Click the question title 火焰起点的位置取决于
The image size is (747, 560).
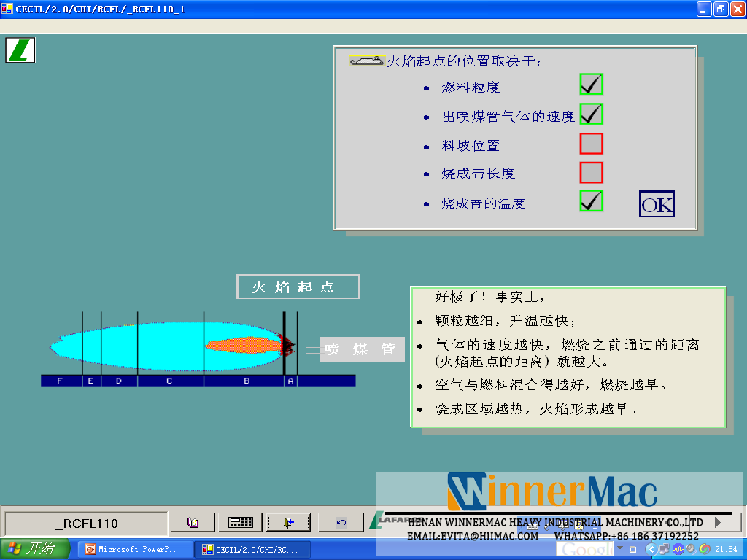[463, 61]
